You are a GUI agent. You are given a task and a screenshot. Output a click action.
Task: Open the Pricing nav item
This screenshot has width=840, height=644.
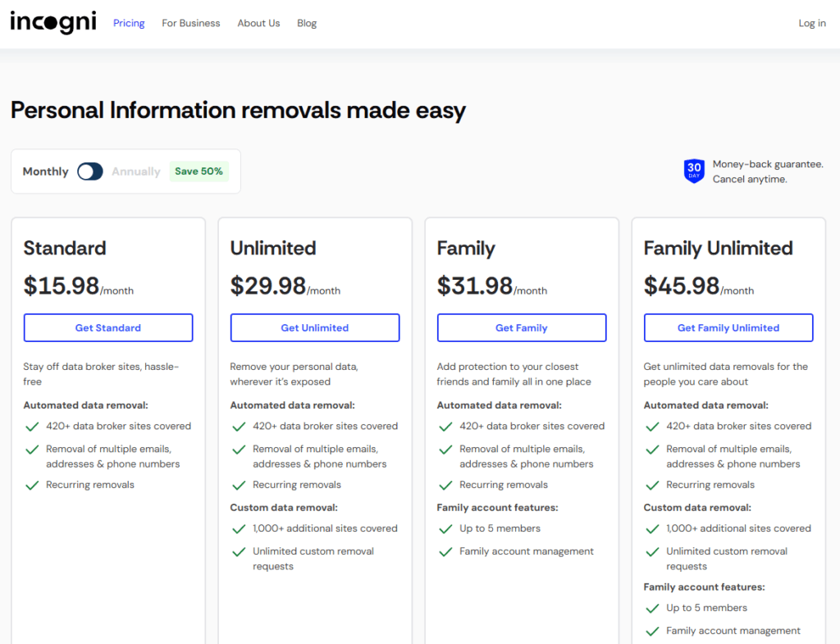click(x=129, y=23)
